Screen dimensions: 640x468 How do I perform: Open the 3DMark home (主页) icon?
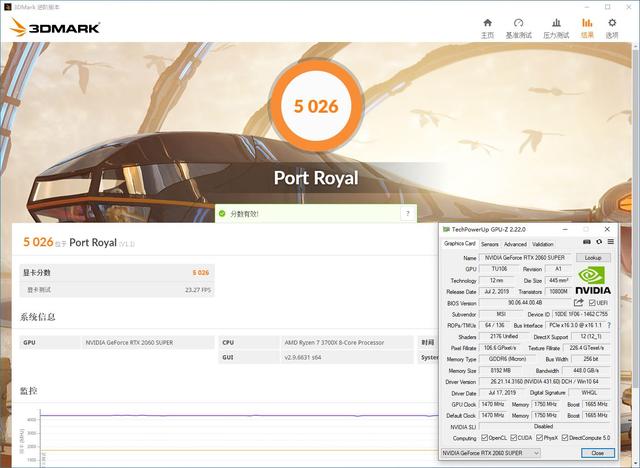pos(487,24)
